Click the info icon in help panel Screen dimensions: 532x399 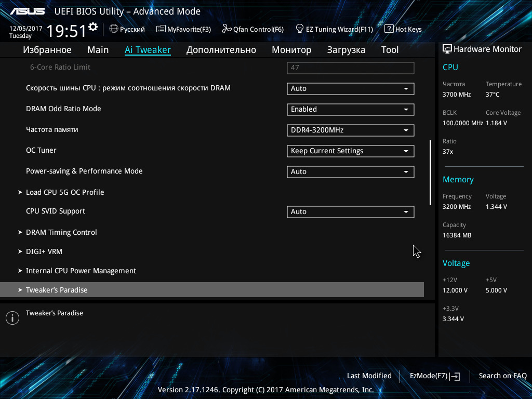(x=12, y=318)
